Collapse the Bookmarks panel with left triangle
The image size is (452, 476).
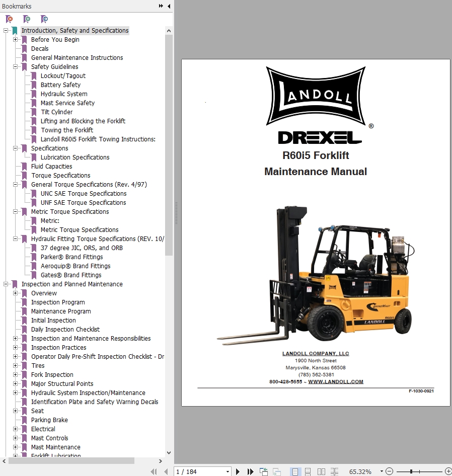pos(169,6)
